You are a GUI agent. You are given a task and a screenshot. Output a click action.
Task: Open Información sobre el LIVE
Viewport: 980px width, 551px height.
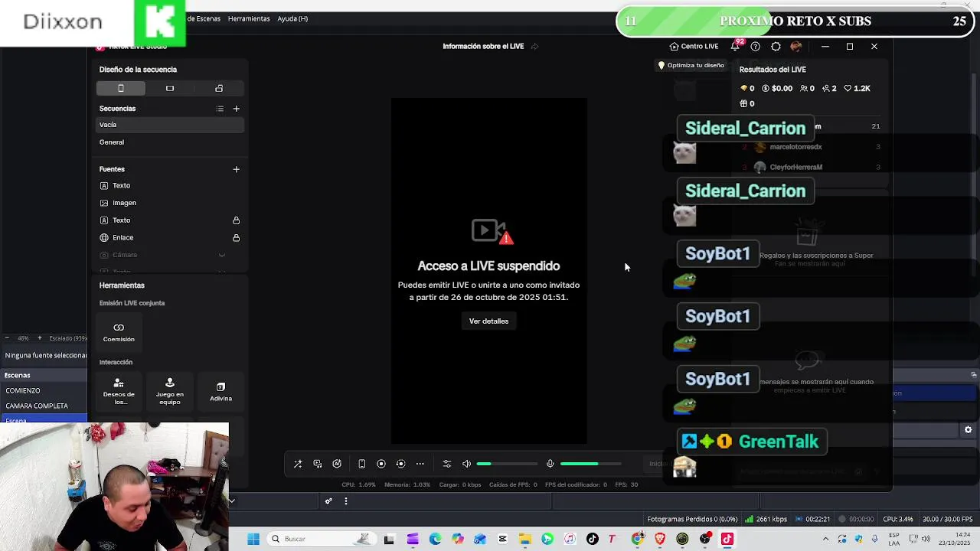(483, 46)
